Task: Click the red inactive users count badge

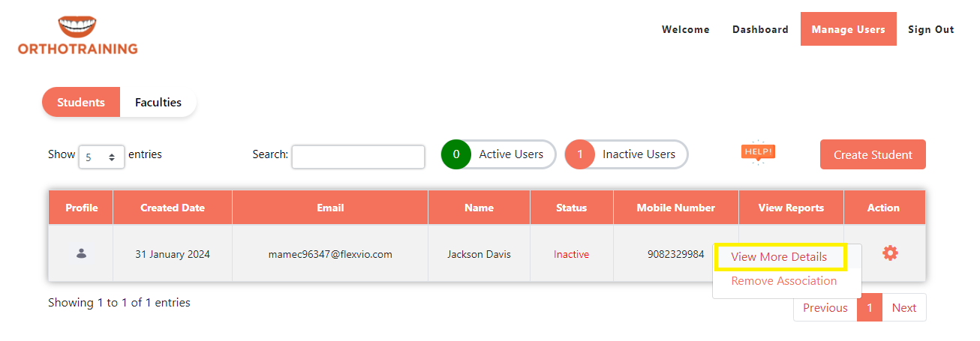Action: point(579,154)
